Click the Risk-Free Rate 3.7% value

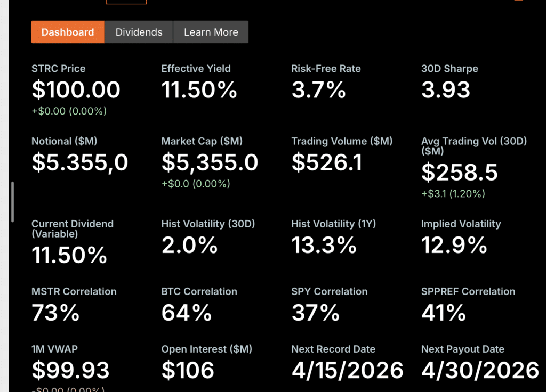coord(318,90)
